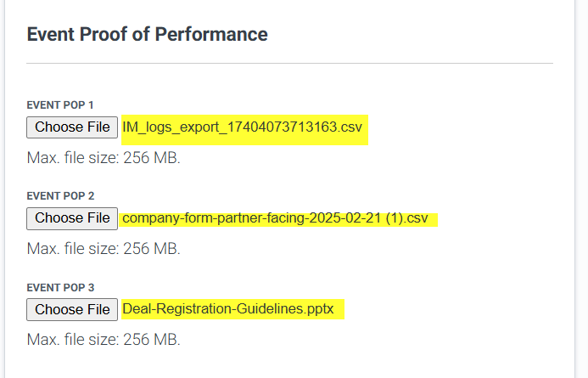Click the Deal-Registration-Guidelines.pptx file name
This screenshot has height=378, width=588.
(x=228, y=309)
